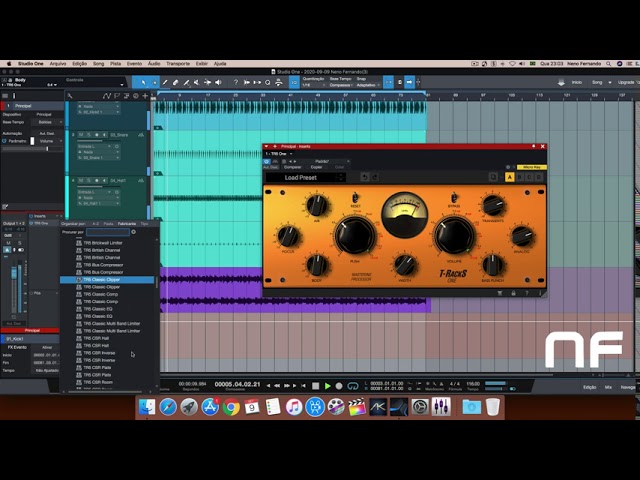640x480 pixels.
Task: Open the Evento menu
Action: (134, 64)
